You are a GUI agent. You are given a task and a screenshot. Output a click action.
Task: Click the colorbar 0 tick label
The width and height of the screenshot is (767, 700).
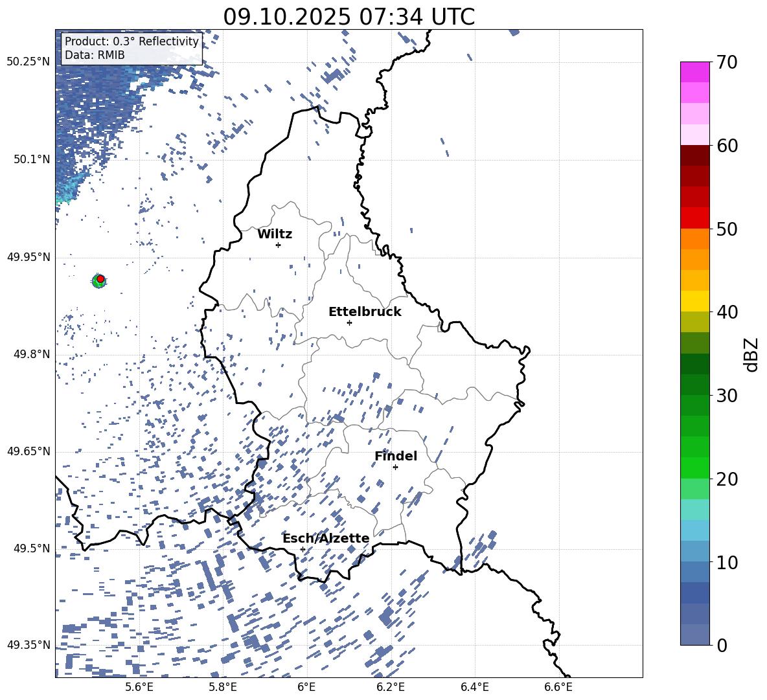pos(722,645)
